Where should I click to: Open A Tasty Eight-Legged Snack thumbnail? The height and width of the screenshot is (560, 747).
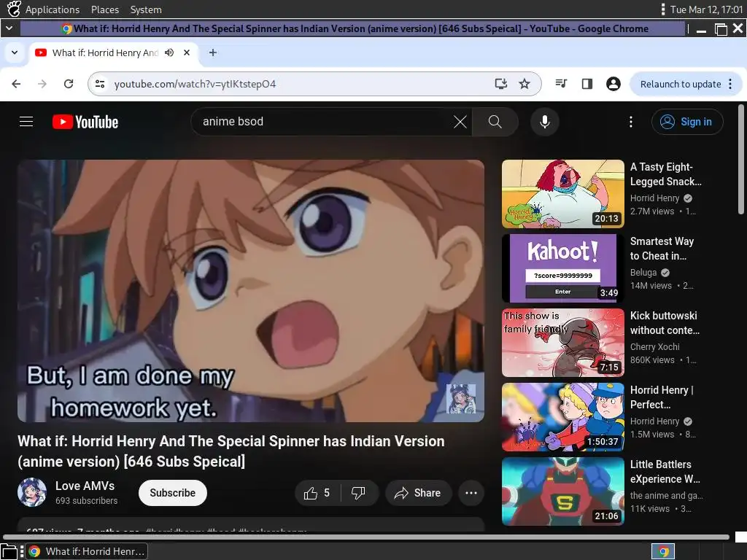(x=562, y=194)
